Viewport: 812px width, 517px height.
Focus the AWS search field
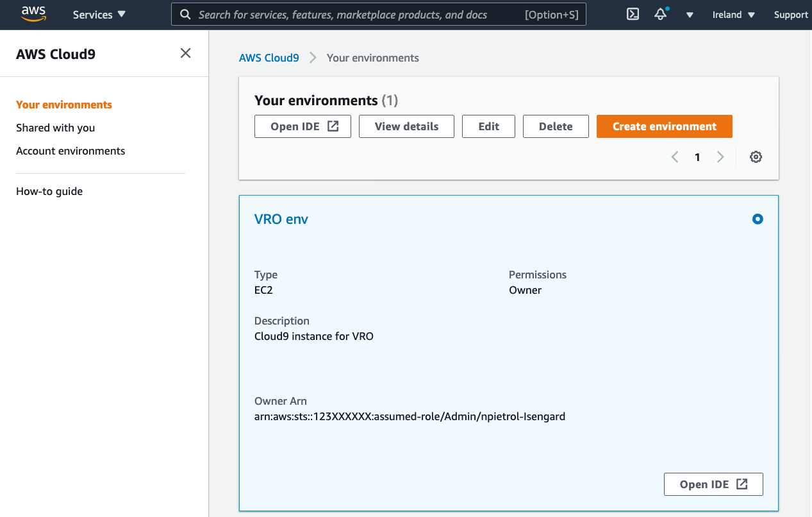[379, 15]
